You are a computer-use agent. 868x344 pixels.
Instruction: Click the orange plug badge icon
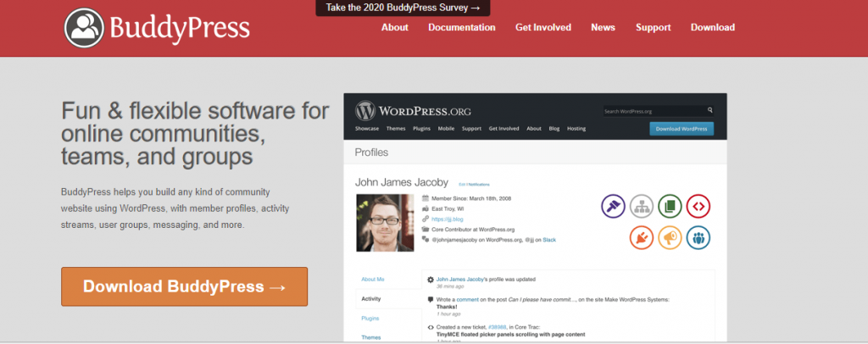click(x=642, y=238)
